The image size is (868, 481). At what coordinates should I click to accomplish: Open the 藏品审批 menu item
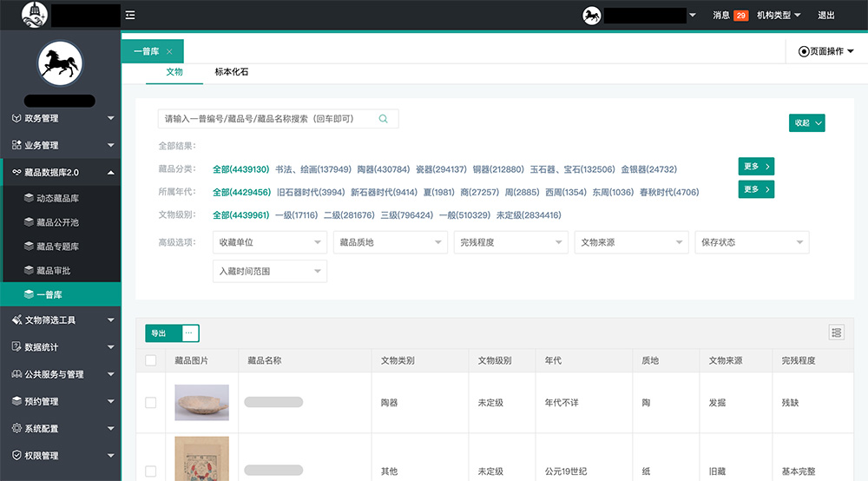62,270
